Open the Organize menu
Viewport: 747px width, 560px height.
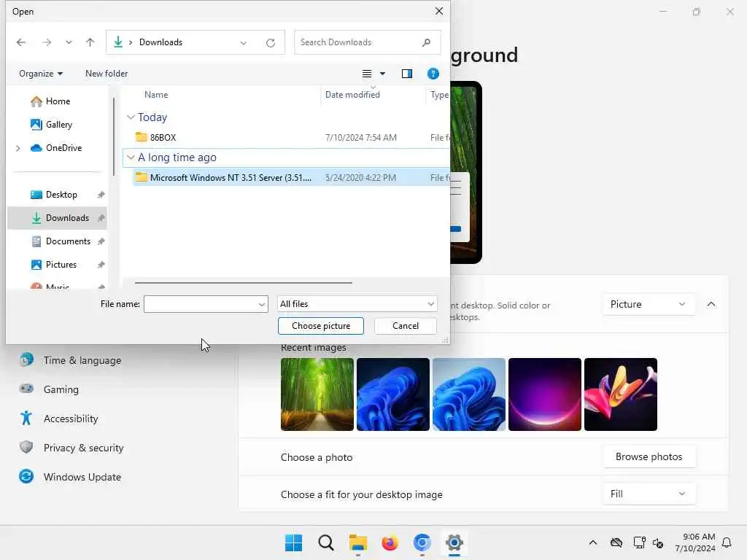pyautogui.click(x=41, y=74)
